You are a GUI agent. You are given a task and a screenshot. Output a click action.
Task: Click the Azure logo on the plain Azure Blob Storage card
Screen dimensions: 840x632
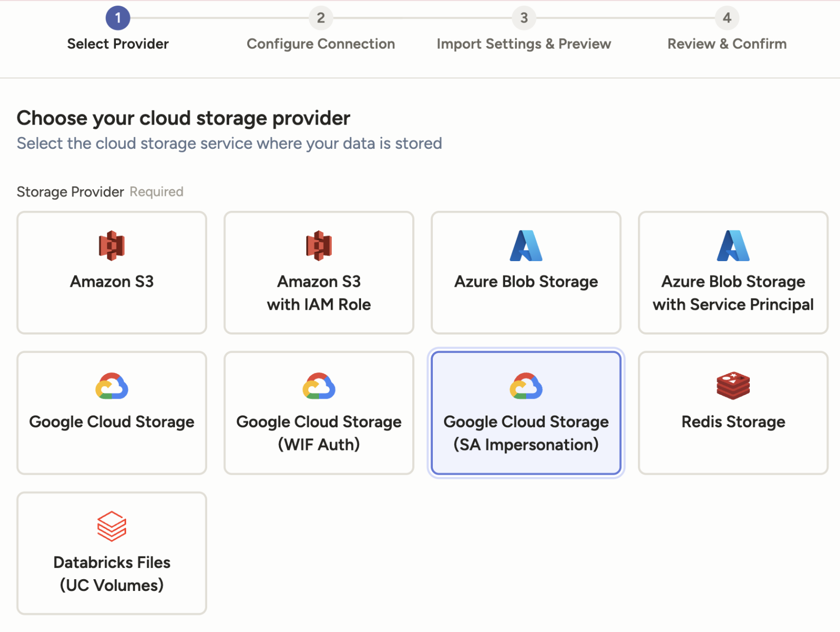[x=526, y=246]
